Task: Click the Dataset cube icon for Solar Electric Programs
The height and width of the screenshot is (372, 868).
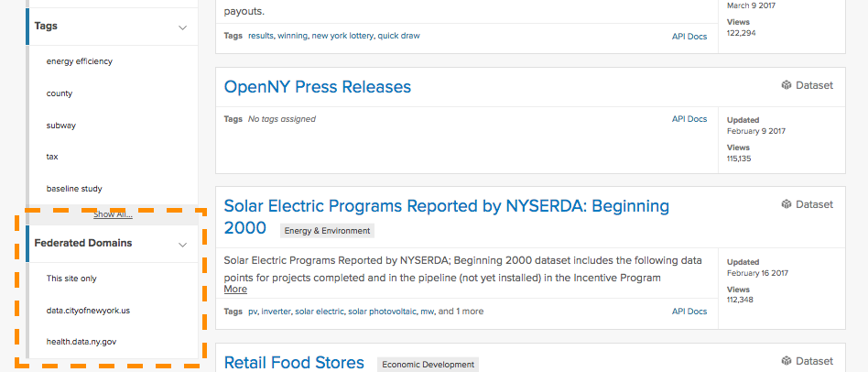Action: pos(787,204)
